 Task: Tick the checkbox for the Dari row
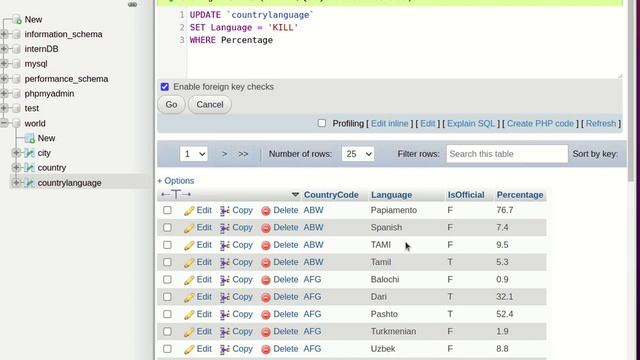click(x=167, y=297)
